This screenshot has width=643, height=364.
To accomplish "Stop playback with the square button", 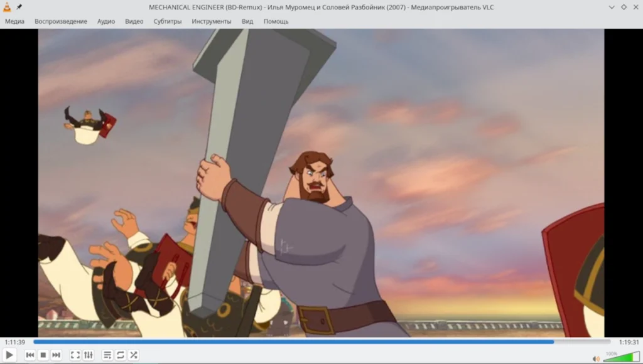I will (43, 355).
